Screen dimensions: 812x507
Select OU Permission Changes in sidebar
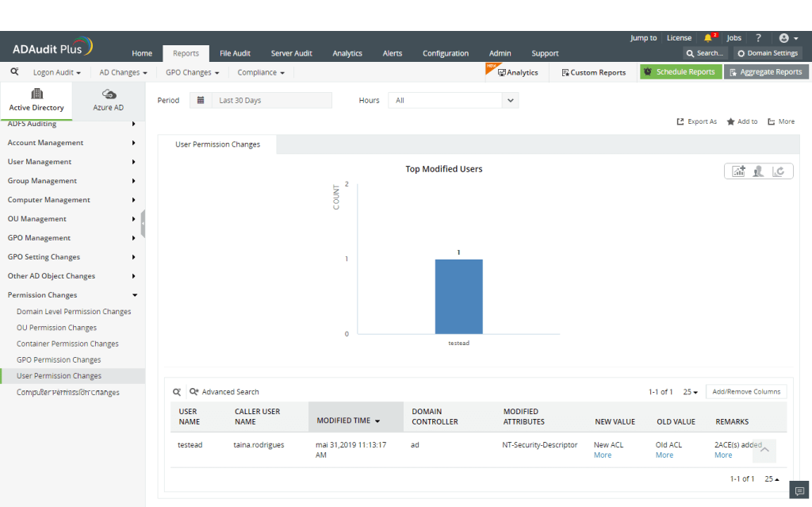(56, 328)
